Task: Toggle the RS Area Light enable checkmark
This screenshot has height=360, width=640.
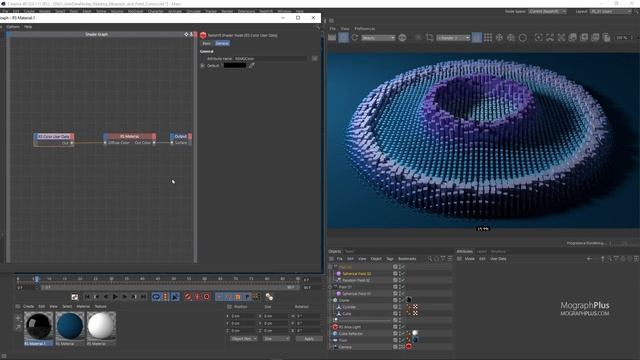Action: [x=402, y=327]
